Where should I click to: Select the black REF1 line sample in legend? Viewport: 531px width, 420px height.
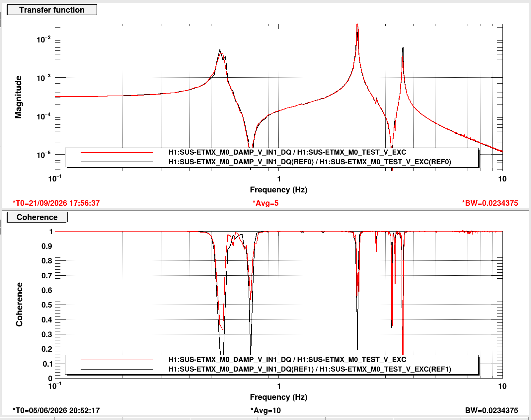click(x=117, y=369)
